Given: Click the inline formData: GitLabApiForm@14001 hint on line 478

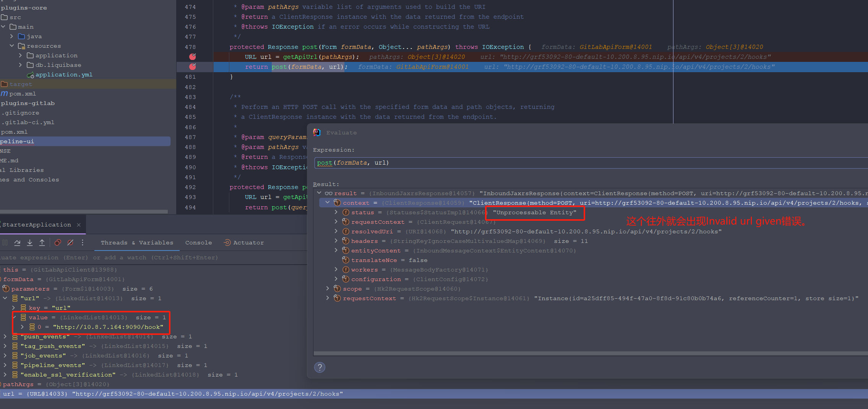Looking at the screenshot, I should (597, 47).
